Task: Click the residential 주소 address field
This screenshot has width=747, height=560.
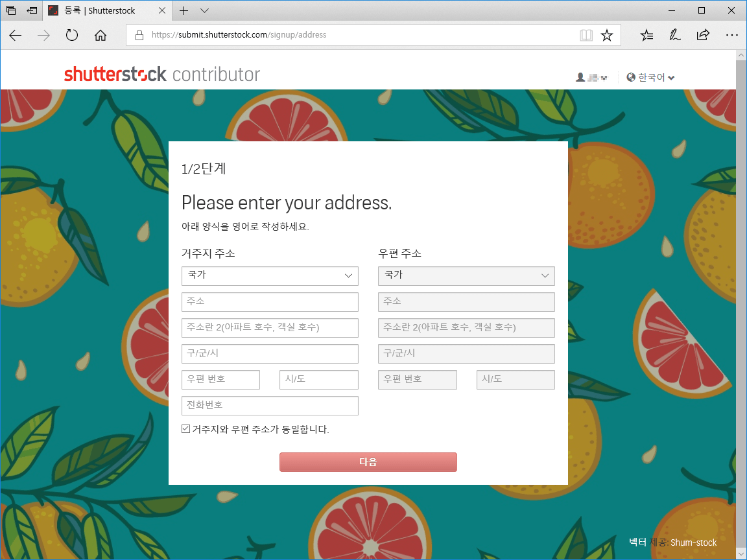Action: click(x=270, y=302)
